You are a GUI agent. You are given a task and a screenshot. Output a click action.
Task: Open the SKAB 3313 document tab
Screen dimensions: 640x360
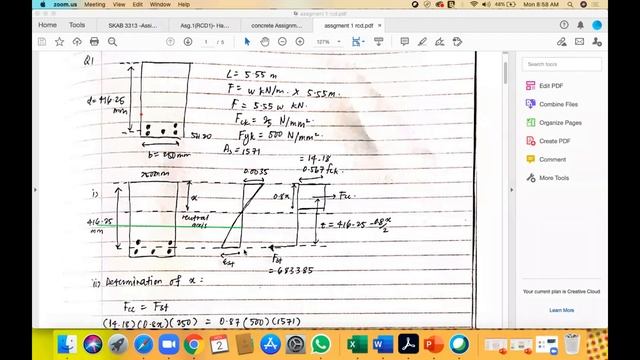tap(133, 25)
